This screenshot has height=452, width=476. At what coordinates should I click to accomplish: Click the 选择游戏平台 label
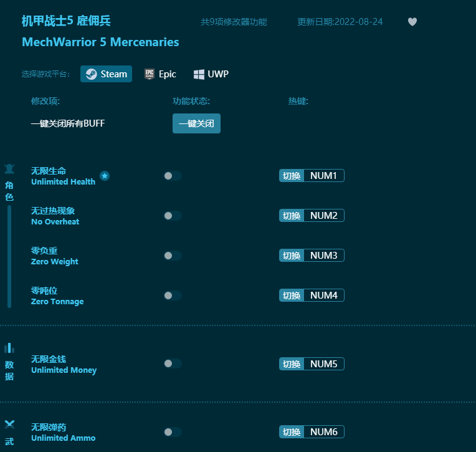[46, 74]
